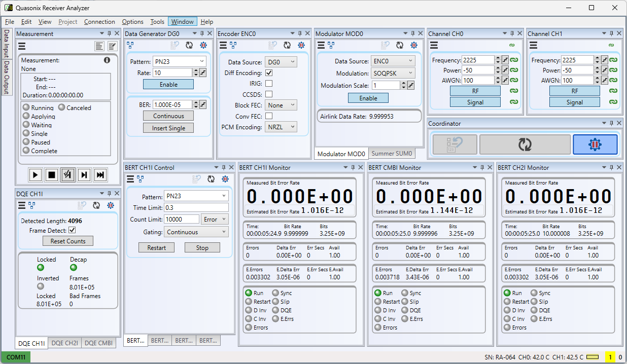Image resolution: width=627 pixels, height=364 pixels.
Task: Click into the Time Limit field
Action: coord(196,207)
